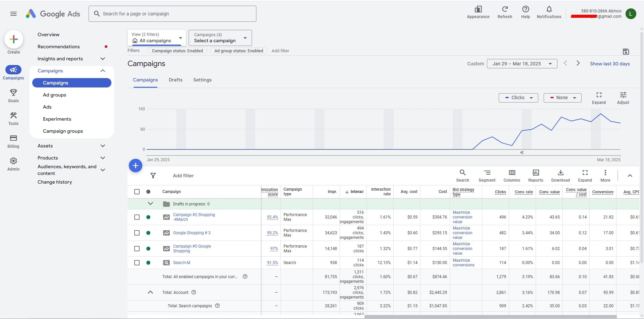This screenshot has width=644, height=319.
Task: Open the None metric dropdown
Action: (562, 98)
